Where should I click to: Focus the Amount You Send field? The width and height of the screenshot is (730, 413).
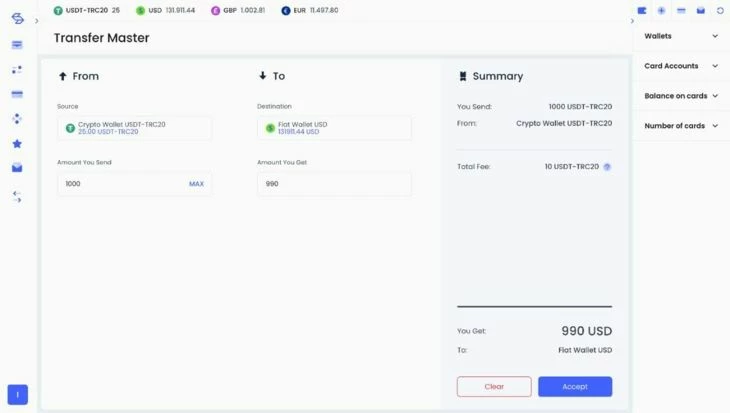tap(135, 184)
